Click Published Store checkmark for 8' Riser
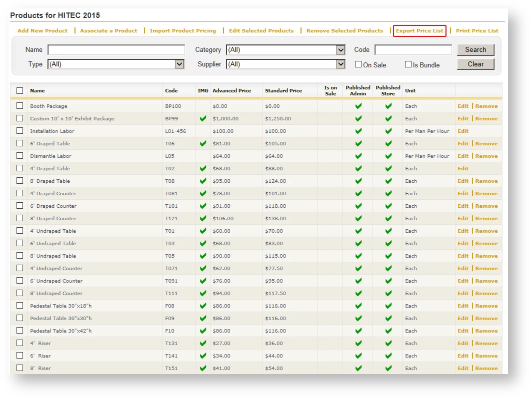The image size is (532, 398). 388,369
